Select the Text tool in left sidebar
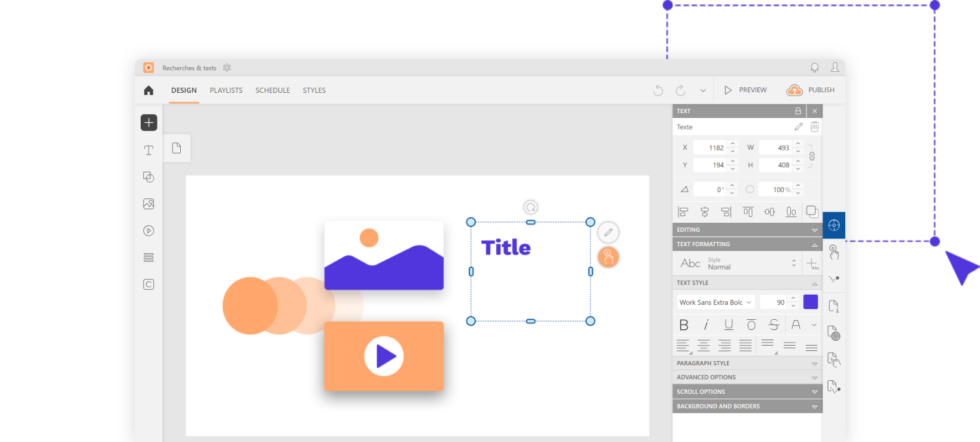 pos(148,150)
